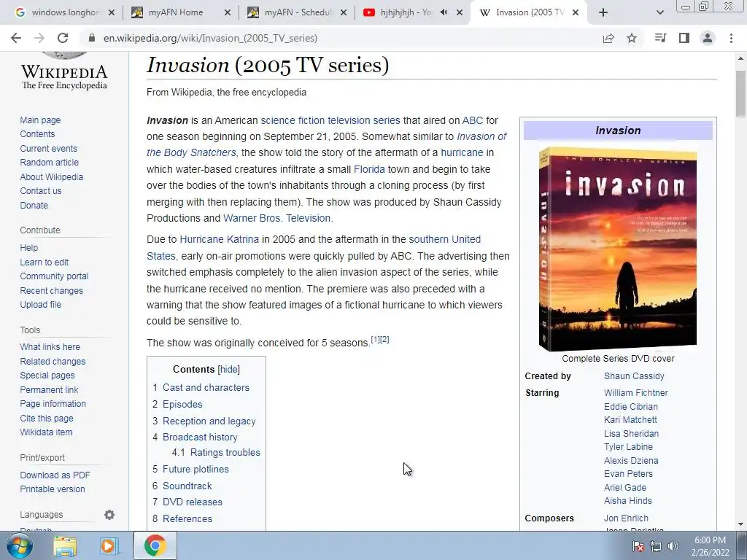Click the URL address bar
Viewport: 747px width, 560px height.
[x=343, y=38]
